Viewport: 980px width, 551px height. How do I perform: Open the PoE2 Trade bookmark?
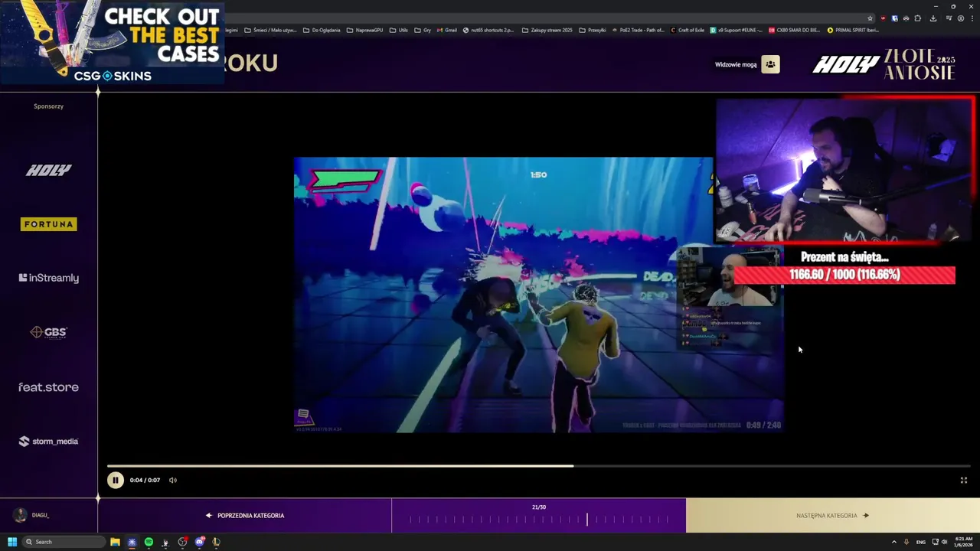click(x=639, y=30)
